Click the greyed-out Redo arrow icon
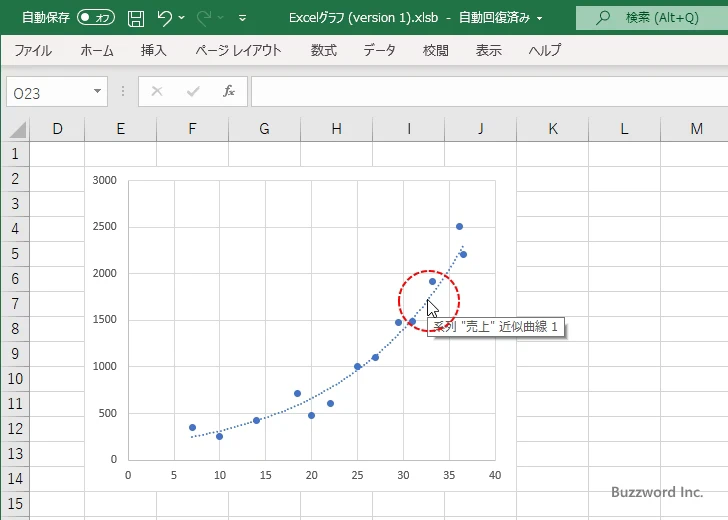 [x=203, y=18]
